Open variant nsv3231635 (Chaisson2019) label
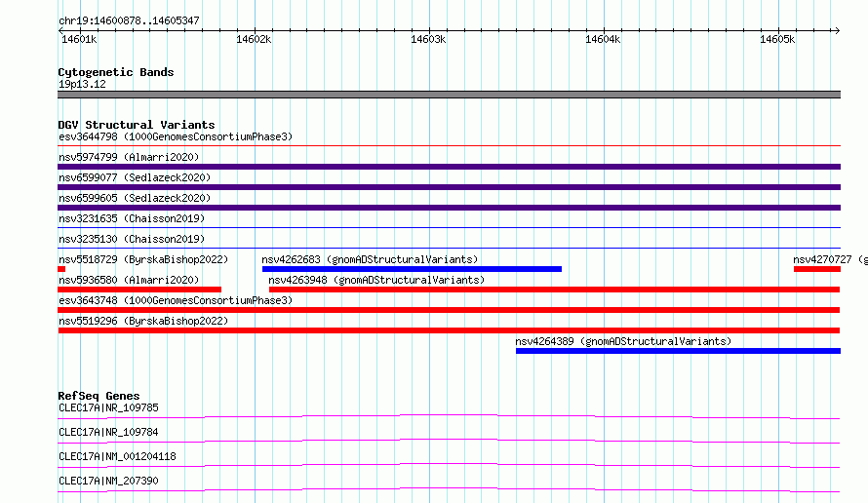Viewport: 868px width, 503px height. [132, 218]
